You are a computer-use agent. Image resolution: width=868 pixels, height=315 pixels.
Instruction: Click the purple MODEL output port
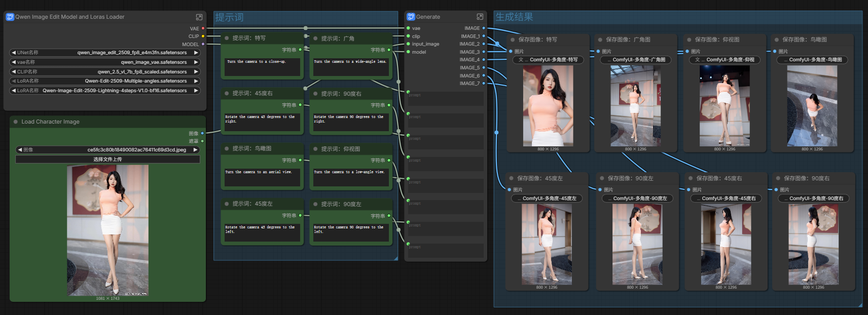coord(203,45)
